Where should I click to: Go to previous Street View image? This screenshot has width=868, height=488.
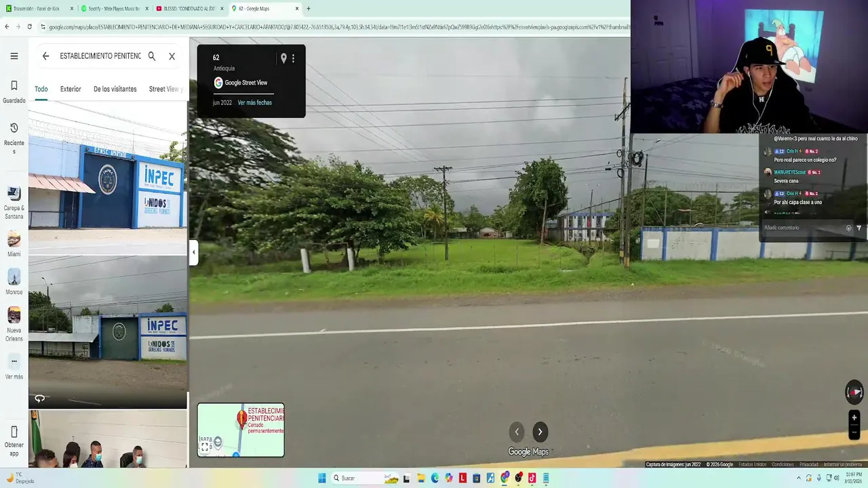click(517, 432)
